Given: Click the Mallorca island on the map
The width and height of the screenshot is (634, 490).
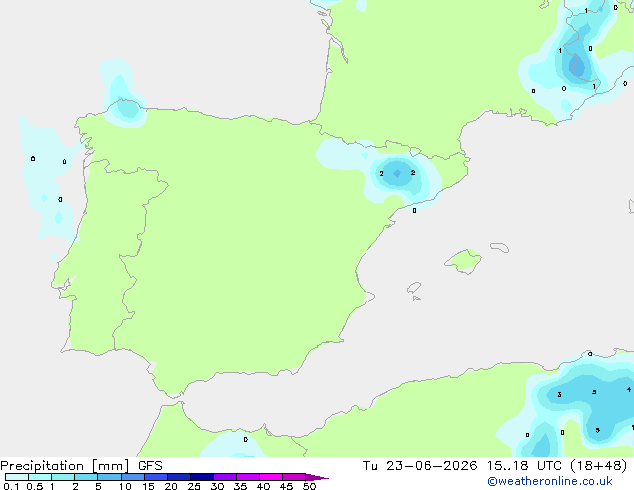Looking at the screenshot, I should pos(464,261).
